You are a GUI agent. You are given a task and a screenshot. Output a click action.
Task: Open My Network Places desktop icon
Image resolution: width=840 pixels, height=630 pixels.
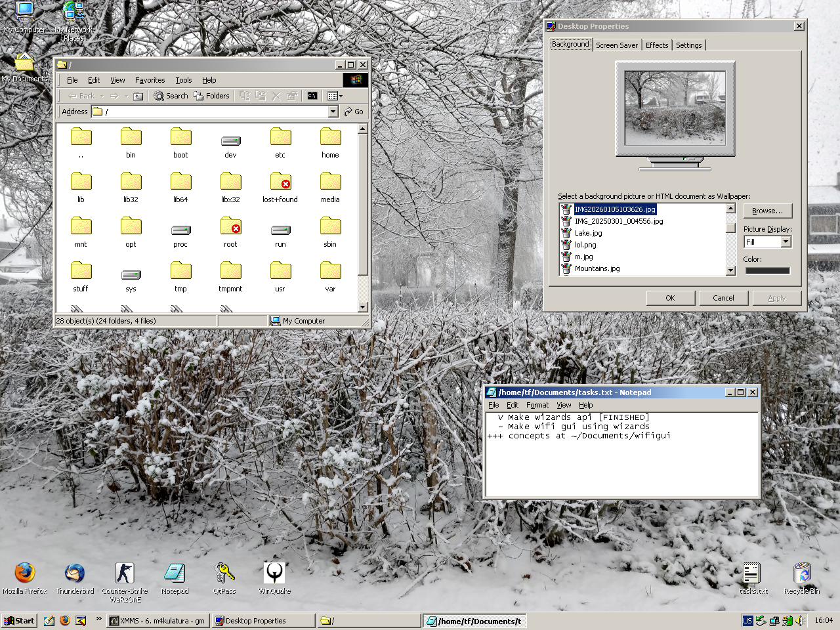coord(73,21)
